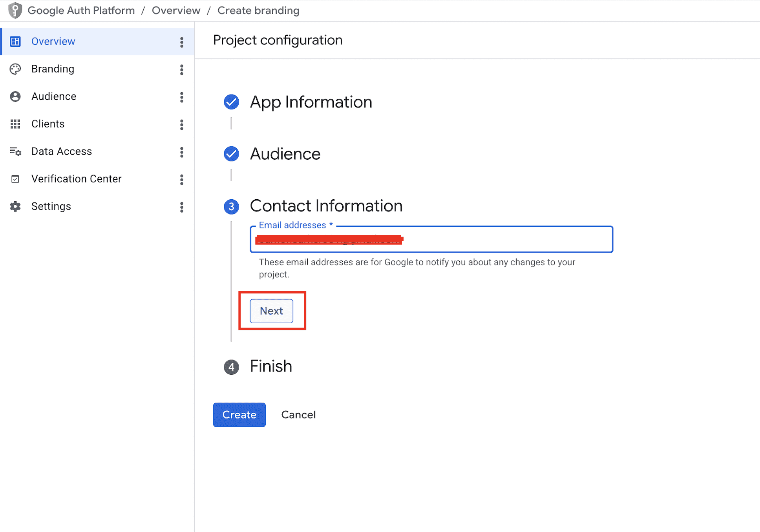Screen dimensions: 760x532
Task: Click the Create branding breadcrumb
Action: (x=258, y=11)
